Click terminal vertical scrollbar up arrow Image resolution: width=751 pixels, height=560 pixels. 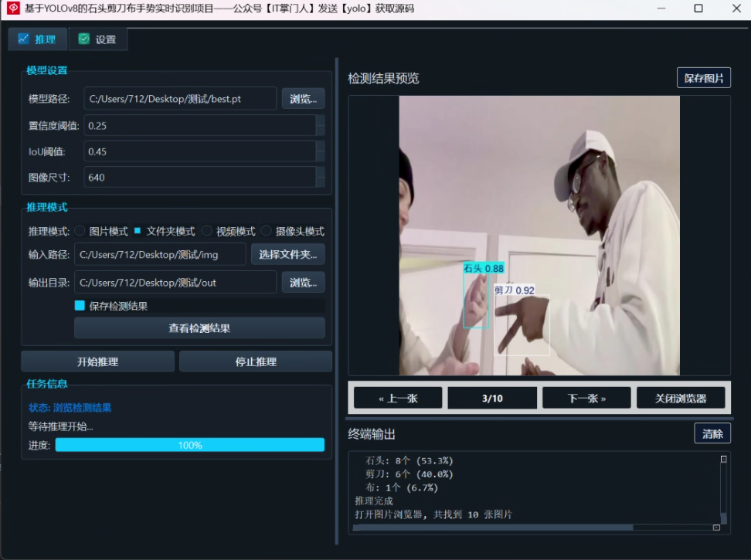pyautogui.click(x=724, y=459)
